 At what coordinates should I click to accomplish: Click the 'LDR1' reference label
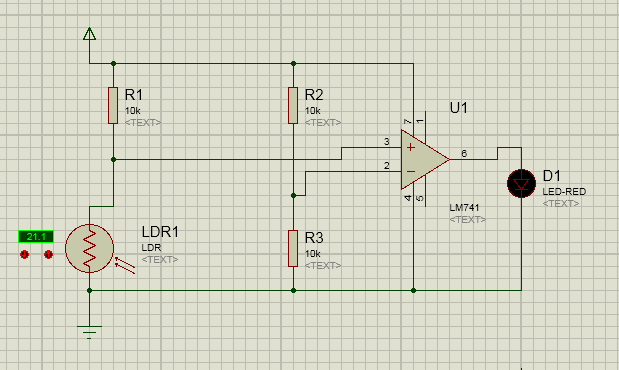tap(160, 232)
